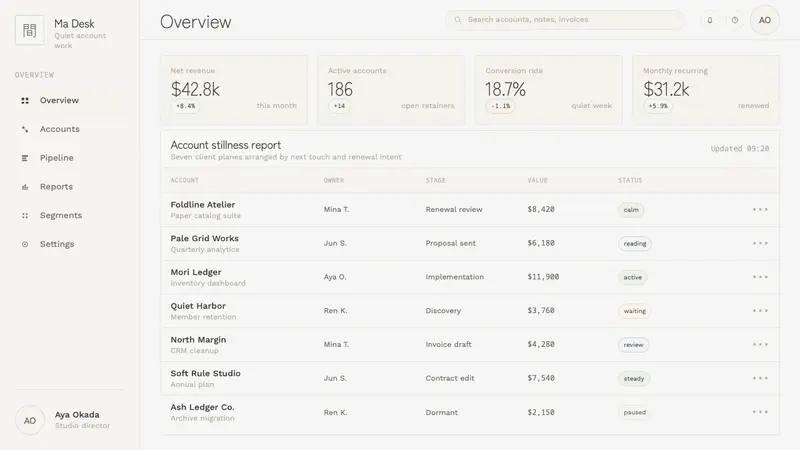Click the Accounts sidebar icon
This screenshot has width=800, height=450.
click(25, 129)
